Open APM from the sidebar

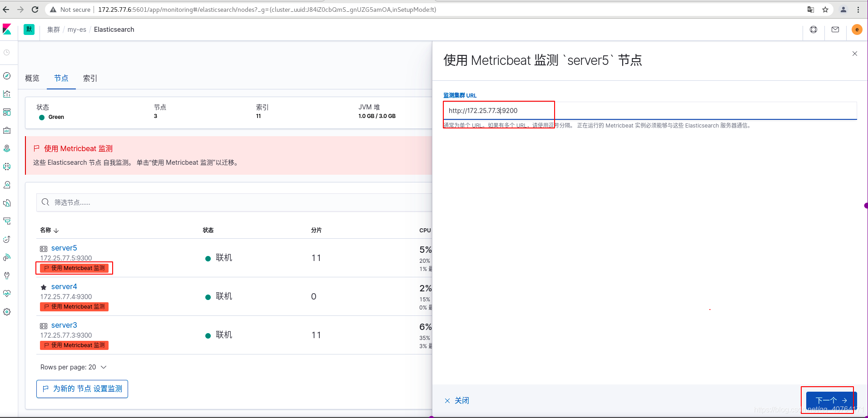[x=7, y=221]
